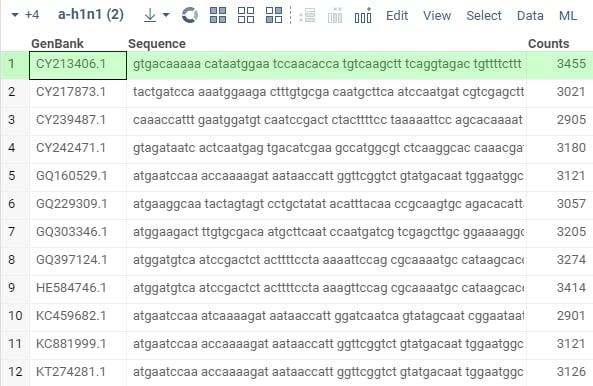Click sequence starting with gtagataatc
This screenshot has height=386, width=593.
[326, 149]
